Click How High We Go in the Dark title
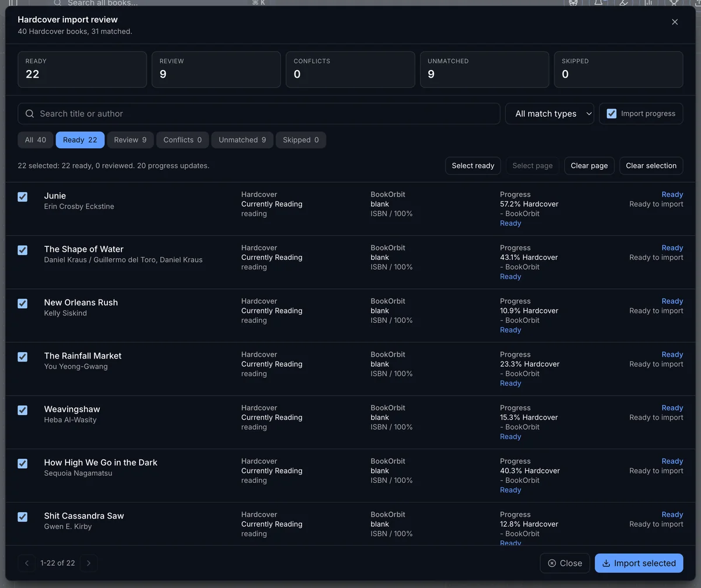This screenshot has height=588, width=701. click(x=100, y=462)
